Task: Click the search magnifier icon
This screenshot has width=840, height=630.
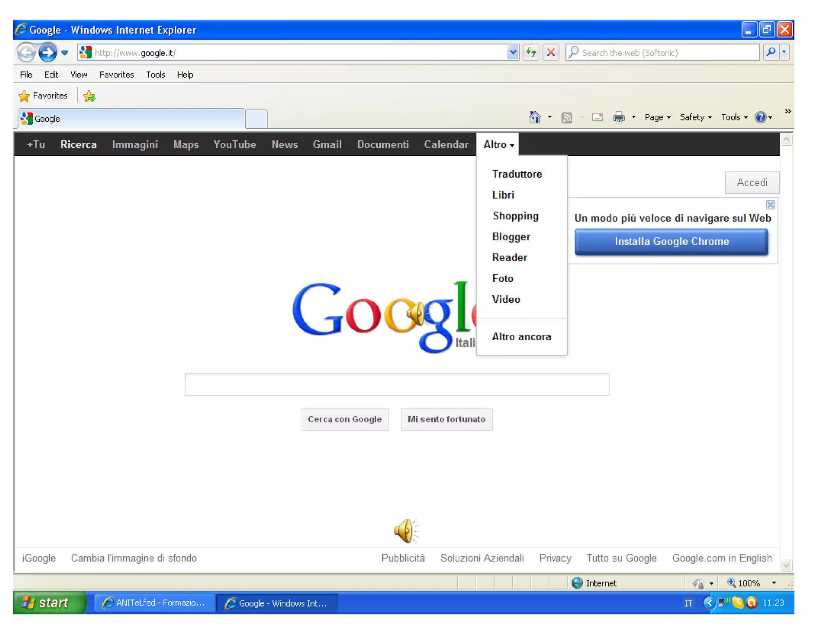Action: (x=771, y=52)
